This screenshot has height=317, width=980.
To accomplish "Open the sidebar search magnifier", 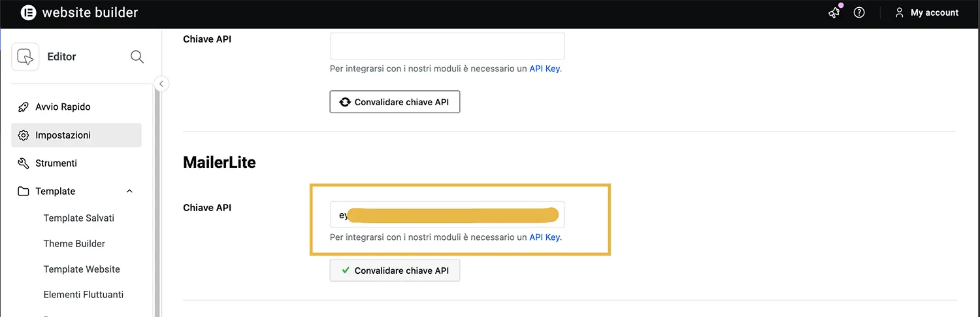I will click(x=137, y=57).
